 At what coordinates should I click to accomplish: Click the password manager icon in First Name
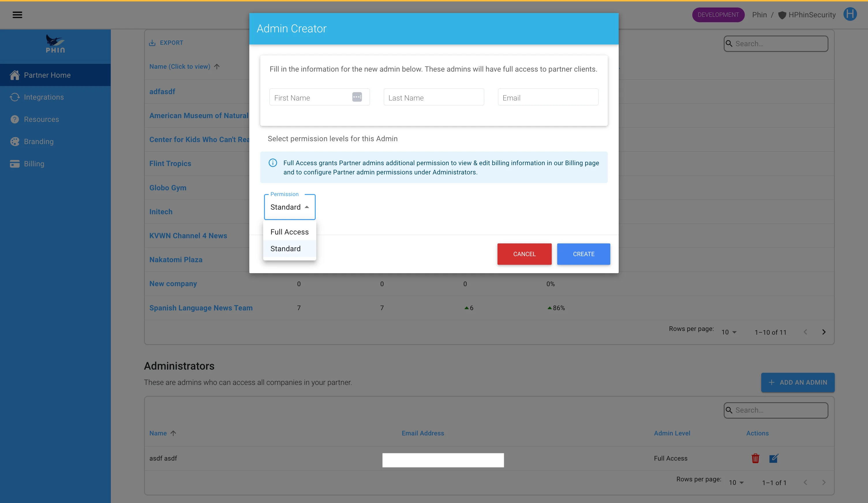tap(357, 97)
